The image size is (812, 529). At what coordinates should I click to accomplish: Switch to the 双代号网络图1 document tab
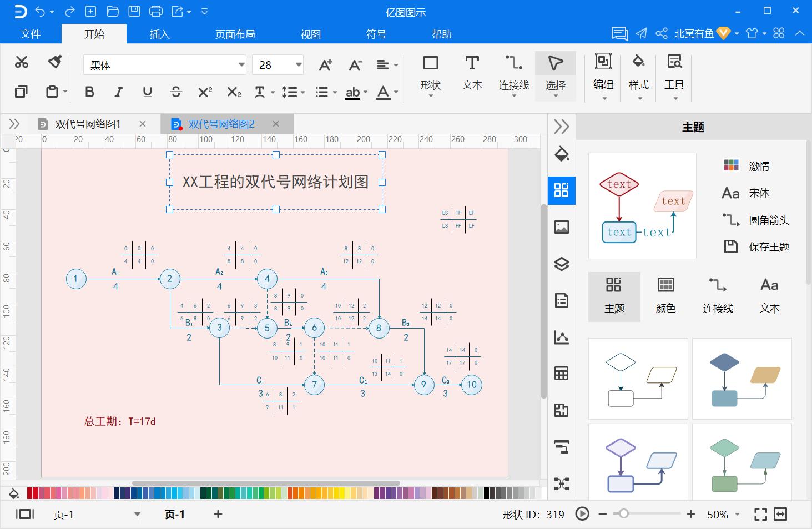tap(88, 124)
